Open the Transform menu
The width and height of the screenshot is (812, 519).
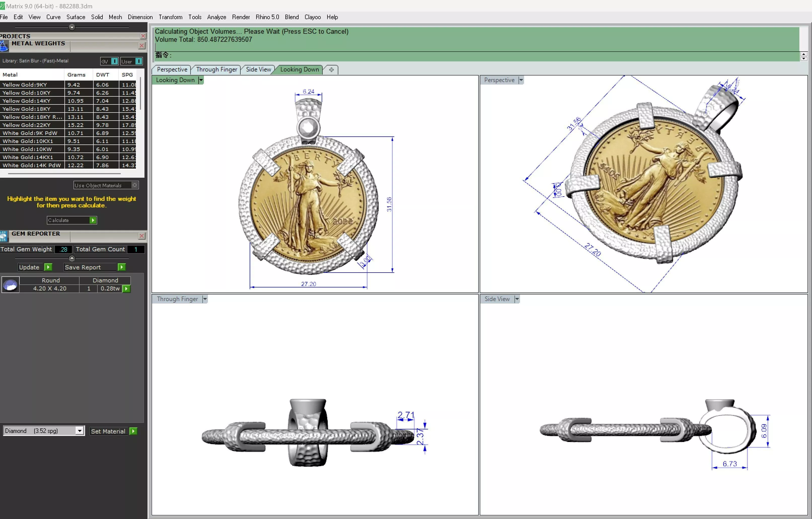tap(171, 17)
